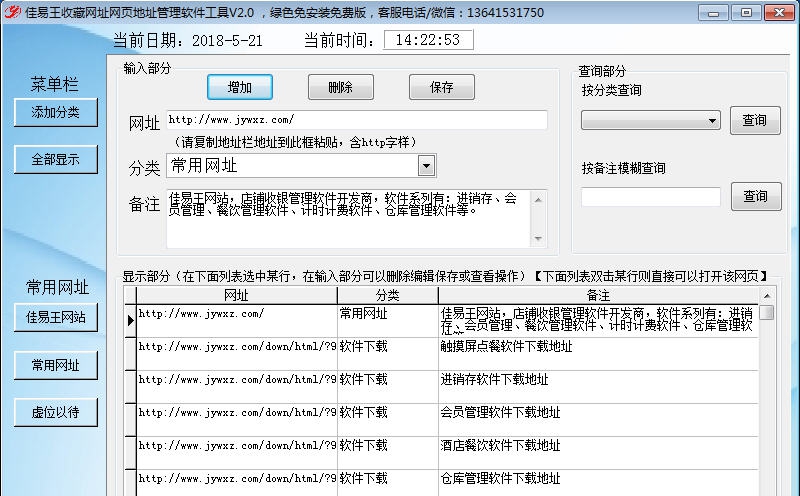This screenshot has height=496, width=800.
Task: Open the 按分类查询 dropdown list
Action: pos(651,120)
